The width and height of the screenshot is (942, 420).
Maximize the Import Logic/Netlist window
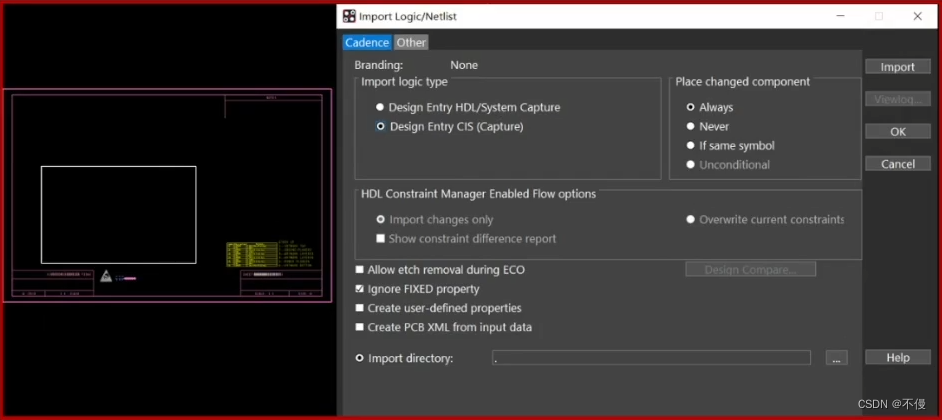pyautogui.click(x=878, y=16)
